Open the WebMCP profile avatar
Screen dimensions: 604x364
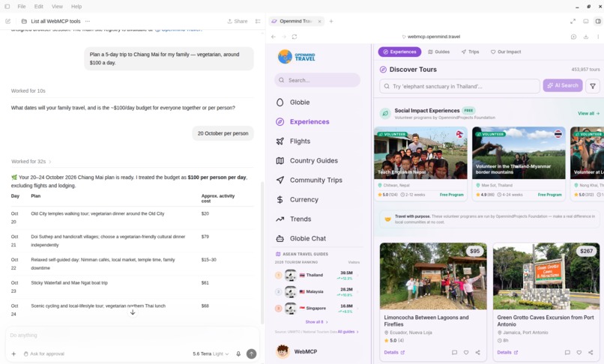[283, 351]
